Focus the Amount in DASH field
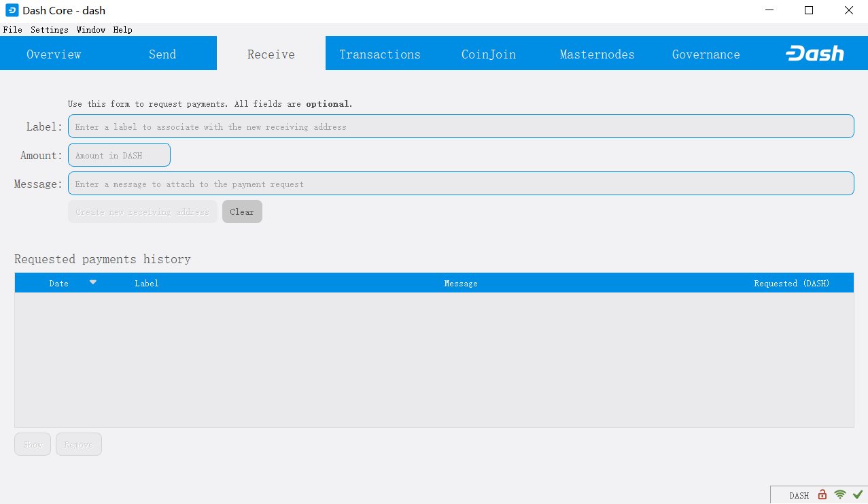 click(119, 155)
